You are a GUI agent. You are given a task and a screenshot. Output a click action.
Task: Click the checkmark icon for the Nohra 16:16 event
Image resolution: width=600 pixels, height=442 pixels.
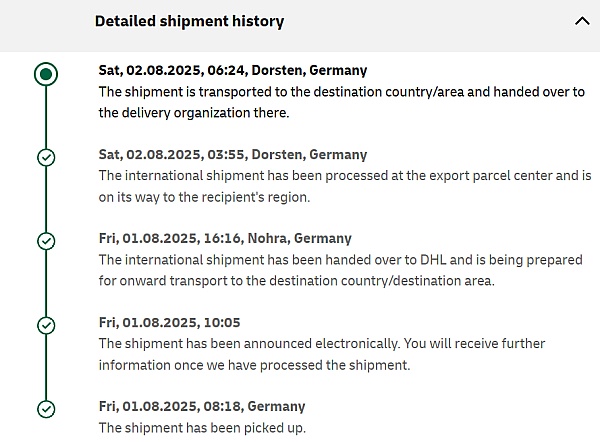tap(45, 241)
